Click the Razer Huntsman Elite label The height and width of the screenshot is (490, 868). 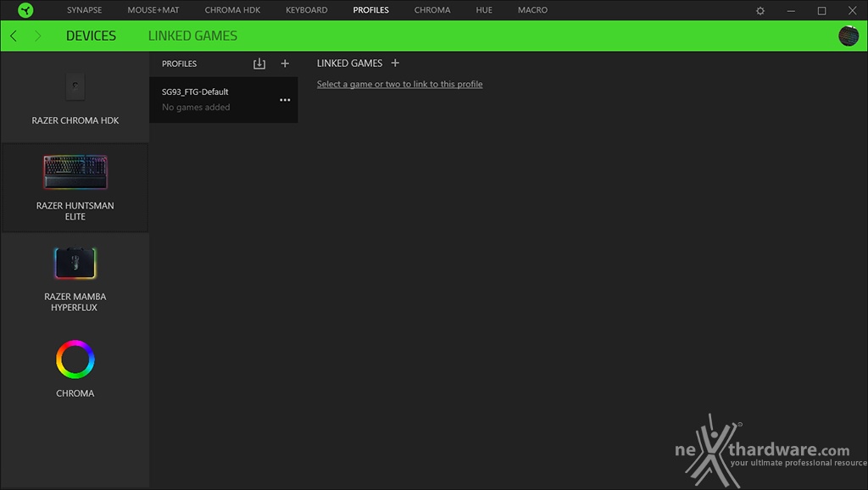tap(75, 211)
